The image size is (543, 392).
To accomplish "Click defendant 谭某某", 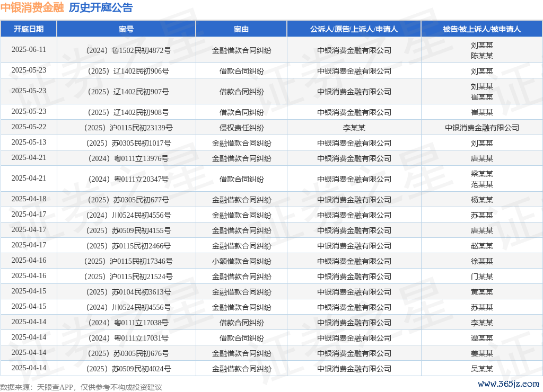I will [x=481, y=338].
